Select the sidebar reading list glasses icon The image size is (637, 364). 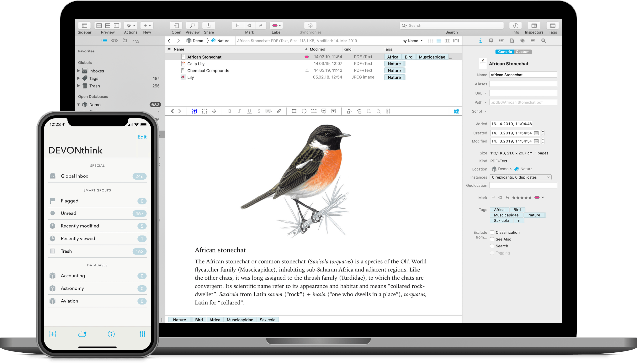[x=114, y=41]
